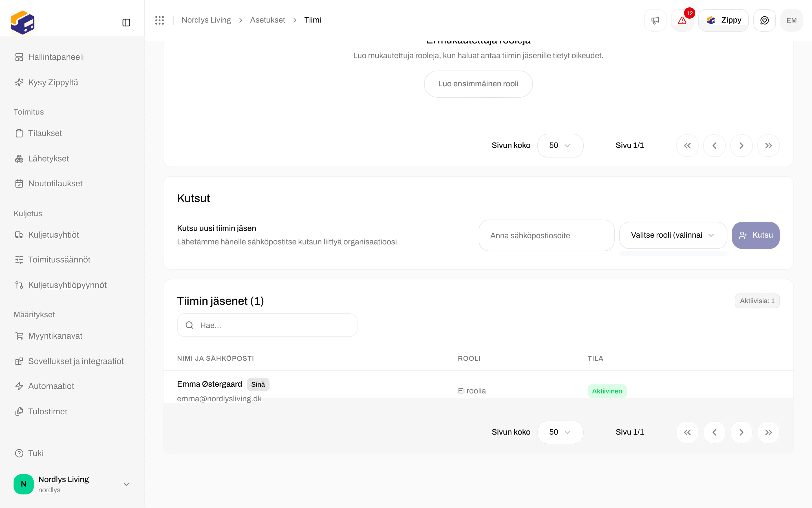Viewport: 812px width, 508px height.
Task: Open Noutotilaukset page
Action: (x=72, y=183)
